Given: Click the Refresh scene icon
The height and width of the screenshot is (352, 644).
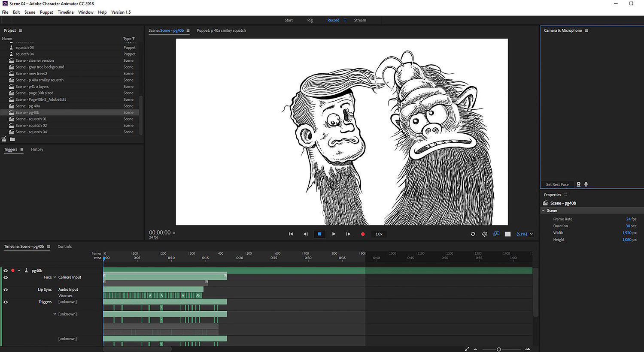Looking at the screenshot, I should point(473,234).
